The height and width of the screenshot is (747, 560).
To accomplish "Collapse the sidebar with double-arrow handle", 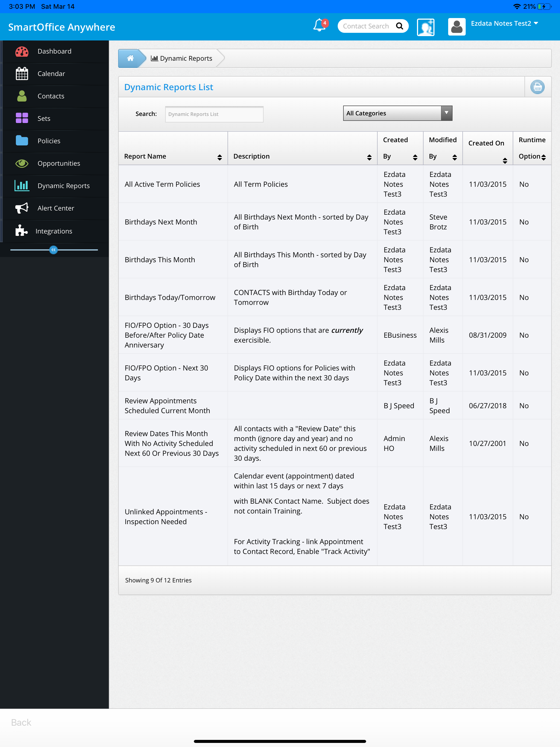I will pyautogui.click(x=53, y=250).
